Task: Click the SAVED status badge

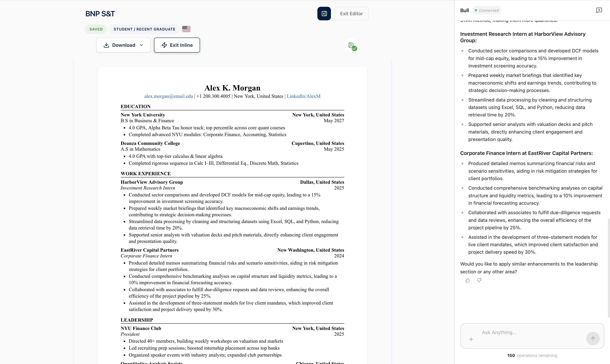Action: 96,29
